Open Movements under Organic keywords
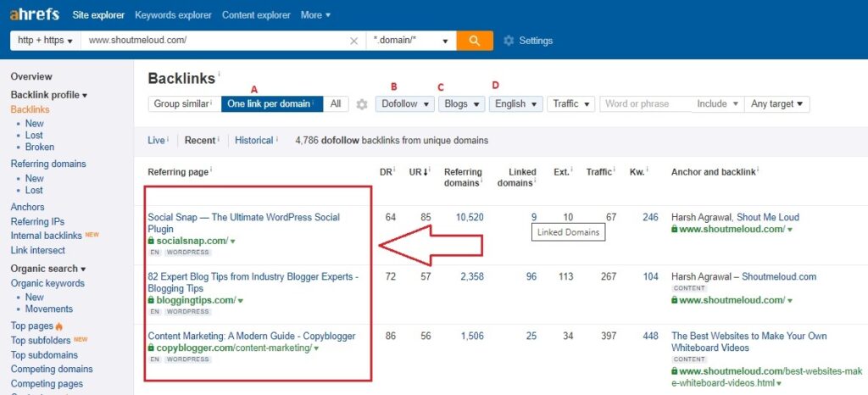Viewport: 868px width, 395px height. 48,309
